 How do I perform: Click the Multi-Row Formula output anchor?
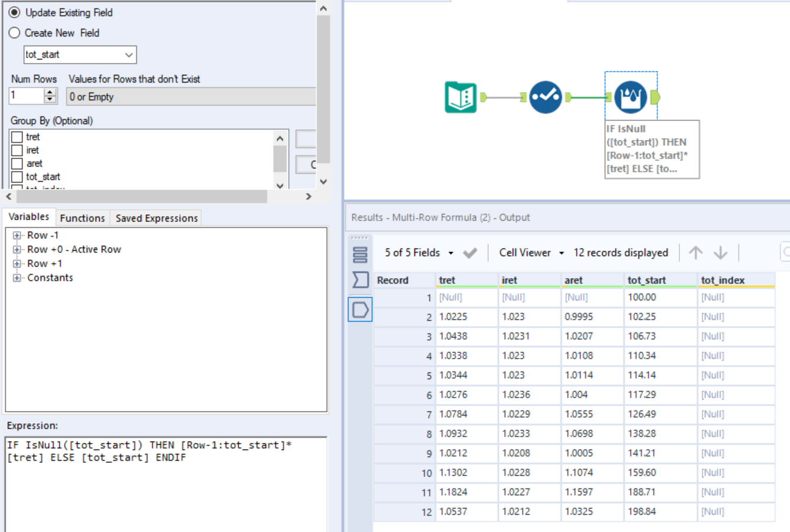point(655,97)
